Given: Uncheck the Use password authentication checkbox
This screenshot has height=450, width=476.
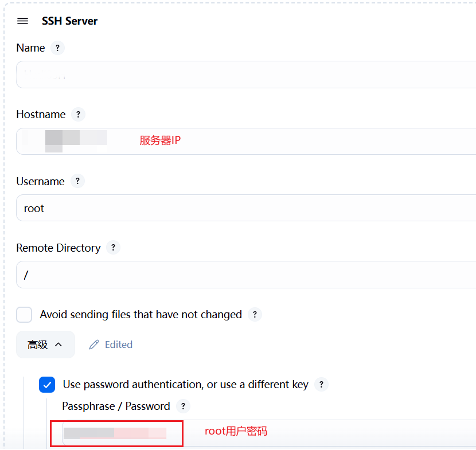Looking at the screenshot, I should point(47,385).
